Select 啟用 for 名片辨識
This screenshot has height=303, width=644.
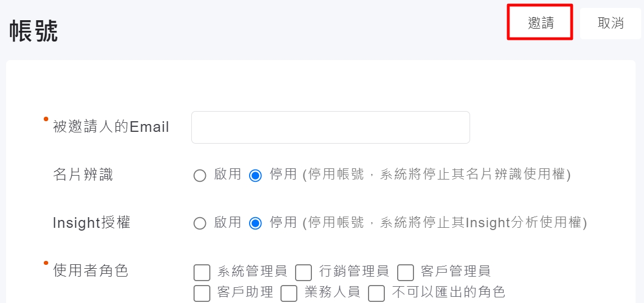200,176
